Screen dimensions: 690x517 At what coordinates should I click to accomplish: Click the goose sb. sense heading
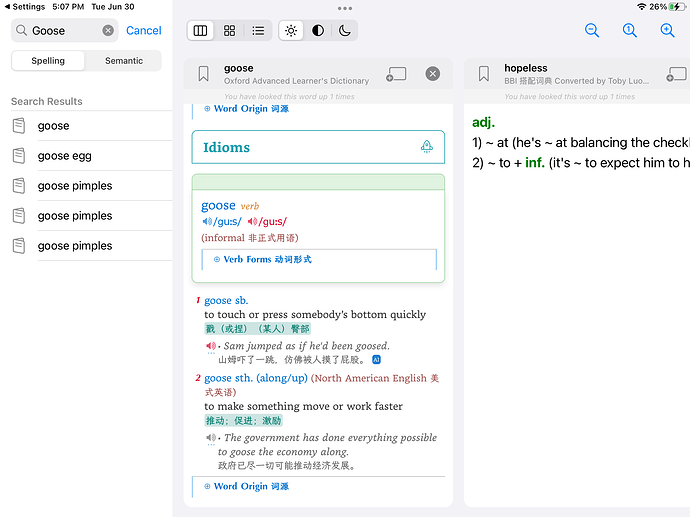[226, 301]
